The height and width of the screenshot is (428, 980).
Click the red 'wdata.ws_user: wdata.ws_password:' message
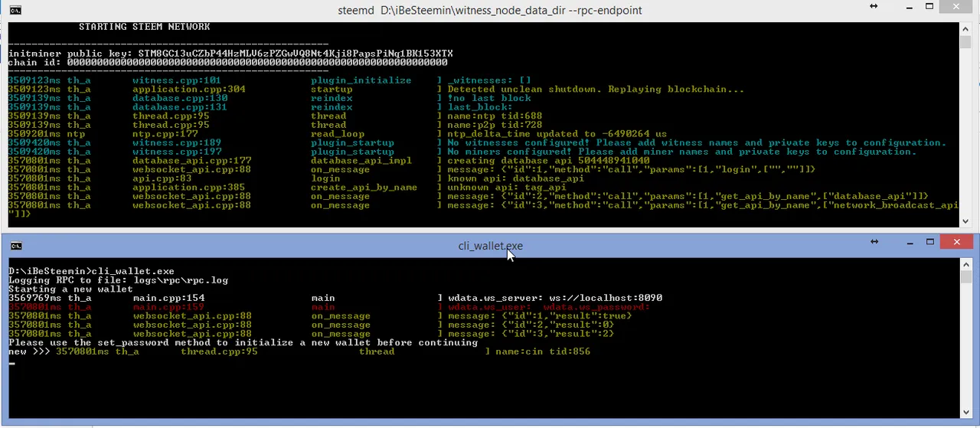[x=549, y=307]
